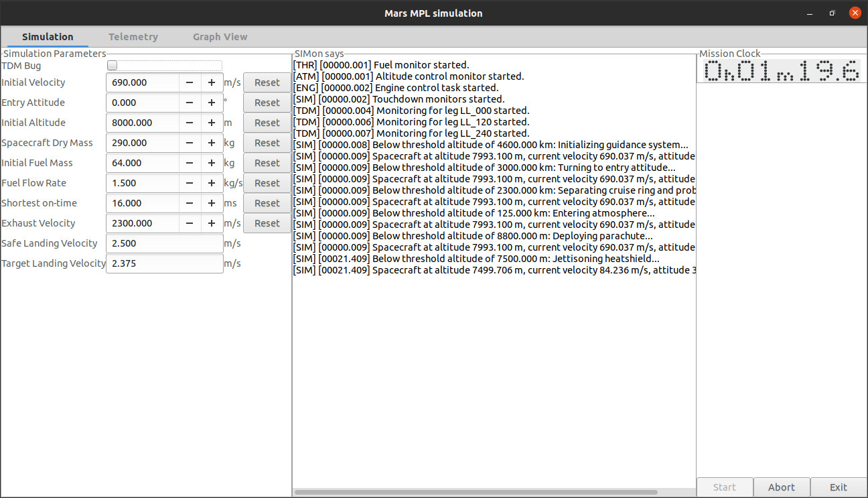Click the Initial Fuel Mass value field
The image size is (868, 498).
pos(143,163)
